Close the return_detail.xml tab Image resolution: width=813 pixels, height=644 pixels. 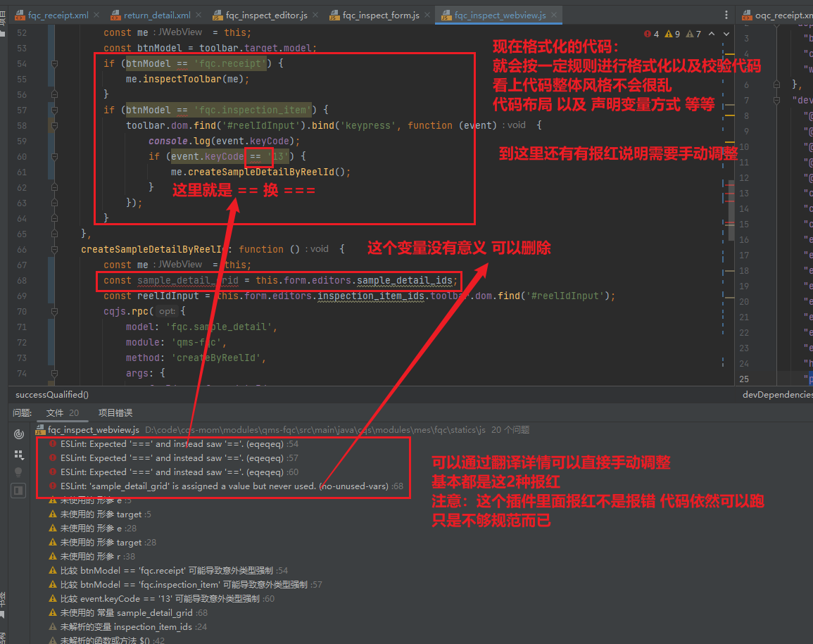point(199,15)
